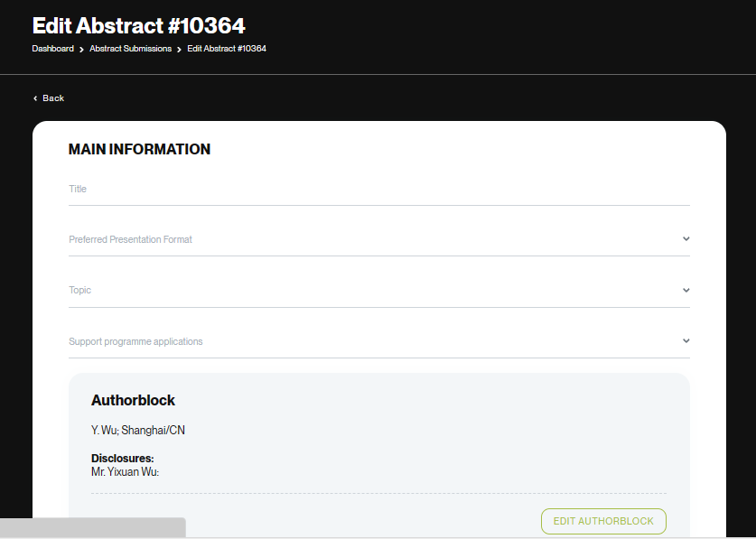This screenshot has width=756, height=539.
Task: Click the author line Y. Wu; Shanghai/CN
Action: (138, 431)
